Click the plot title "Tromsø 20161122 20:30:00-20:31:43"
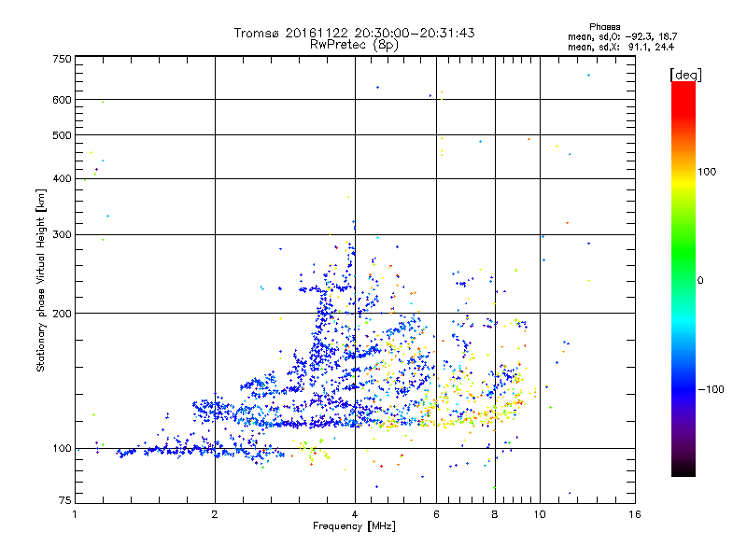This screenshot has height=560, width=747. pos(354,33)
